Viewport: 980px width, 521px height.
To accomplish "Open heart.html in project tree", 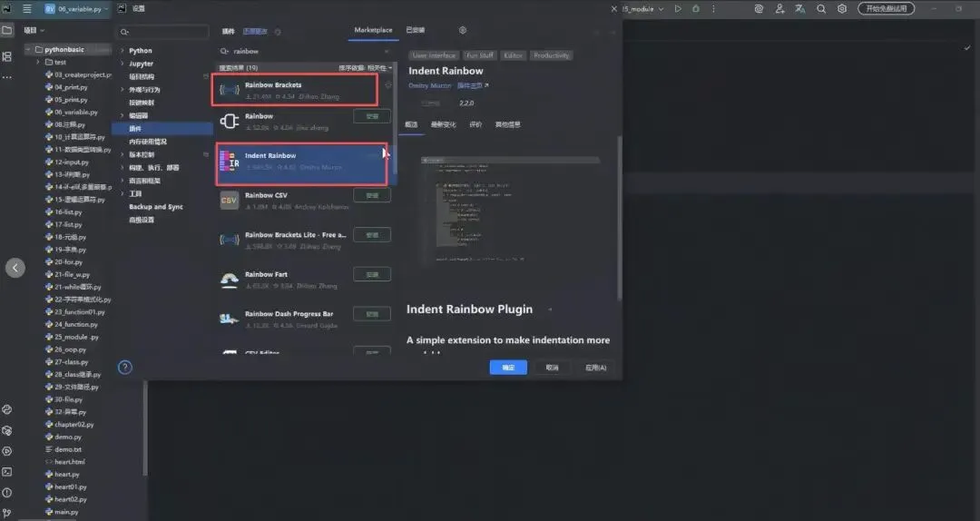I will [69, 462].
